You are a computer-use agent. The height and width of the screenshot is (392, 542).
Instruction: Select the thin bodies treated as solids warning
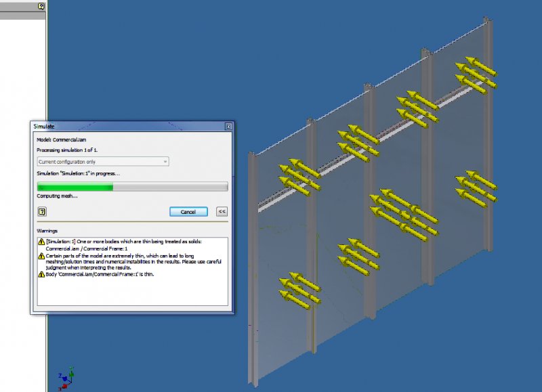(124, 242)
